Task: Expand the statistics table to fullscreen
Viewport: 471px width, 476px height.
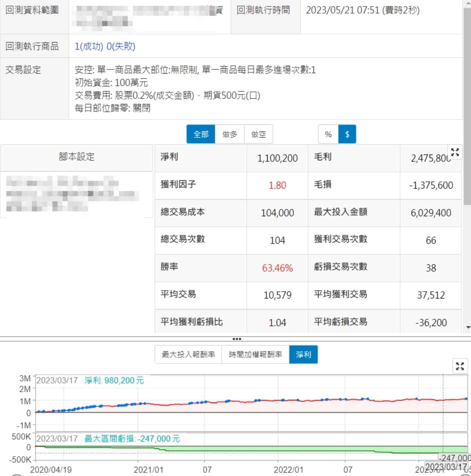Action: click(455, 152)
